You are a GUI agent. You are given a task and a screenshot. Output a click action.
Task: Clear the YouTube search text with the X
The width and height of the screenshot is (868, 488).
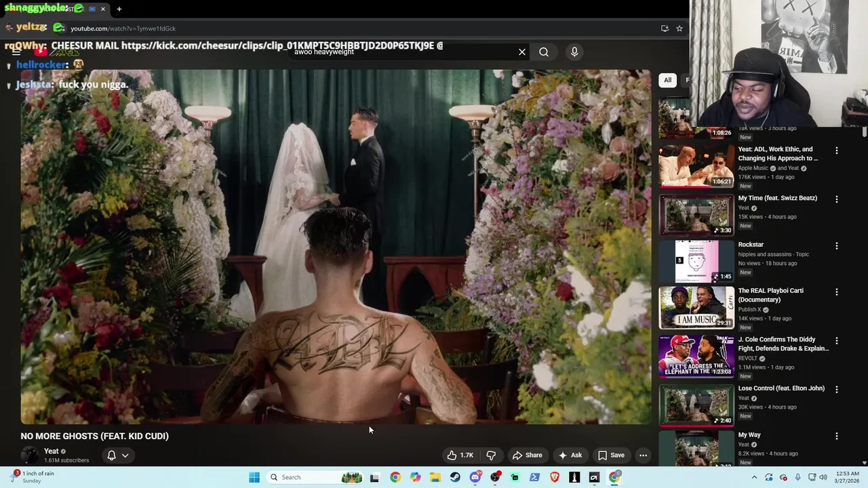[x=521, y=52]
